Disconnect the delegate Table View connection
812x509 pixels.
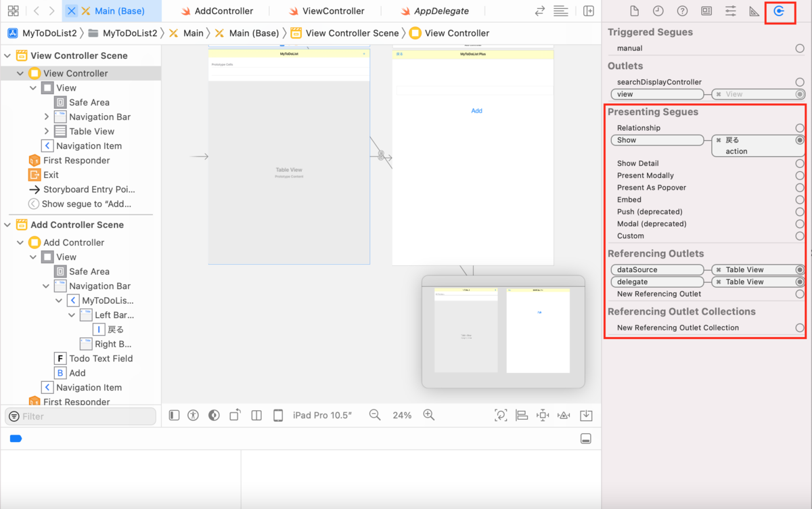(x=719, y=282)
